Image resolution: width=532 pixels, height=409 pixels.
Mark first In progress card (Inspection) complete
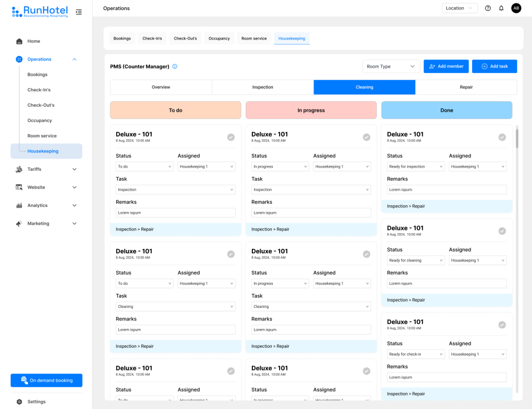pyautogui.click(x=366, y=137)
